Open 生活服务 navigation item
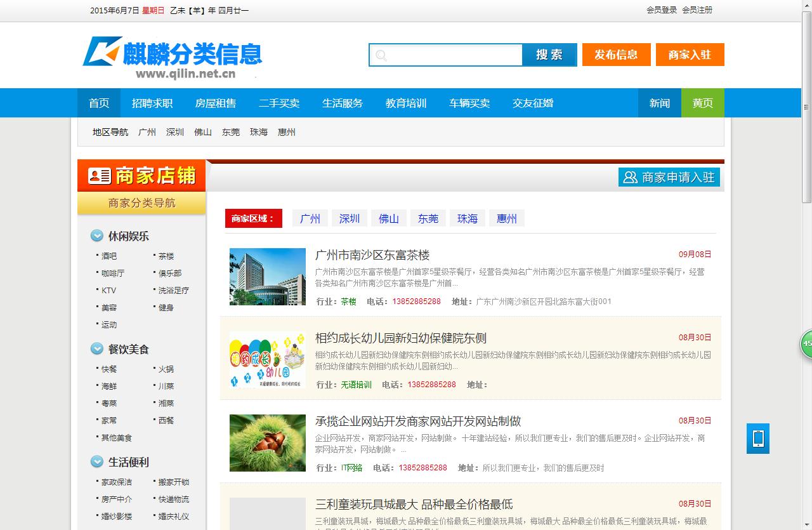Screen dimensions: 812x530 (x=343, y=103)
